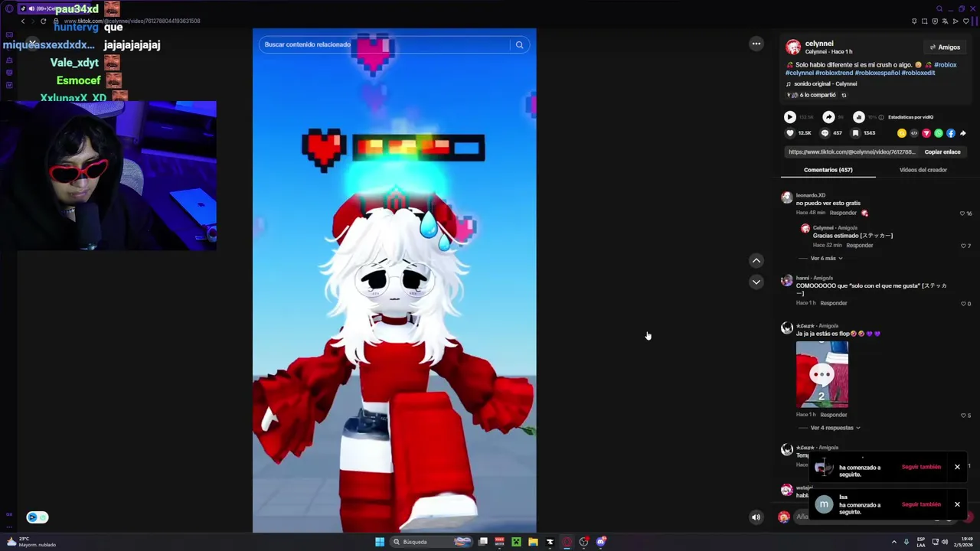The width and height of the screenshot is (980, 551).
Task: Click the white play stats icon
Action: tap(789, 117)
